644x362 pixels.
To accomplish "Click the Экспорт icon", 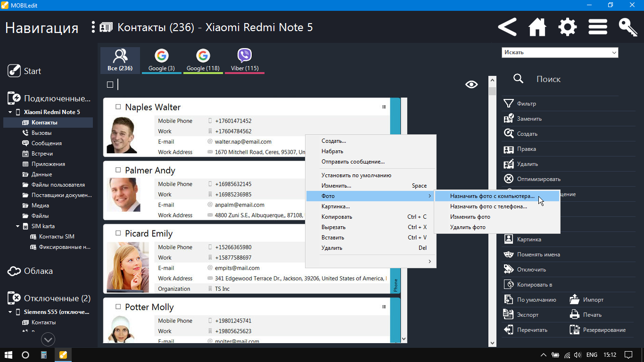I will point(508,315).
